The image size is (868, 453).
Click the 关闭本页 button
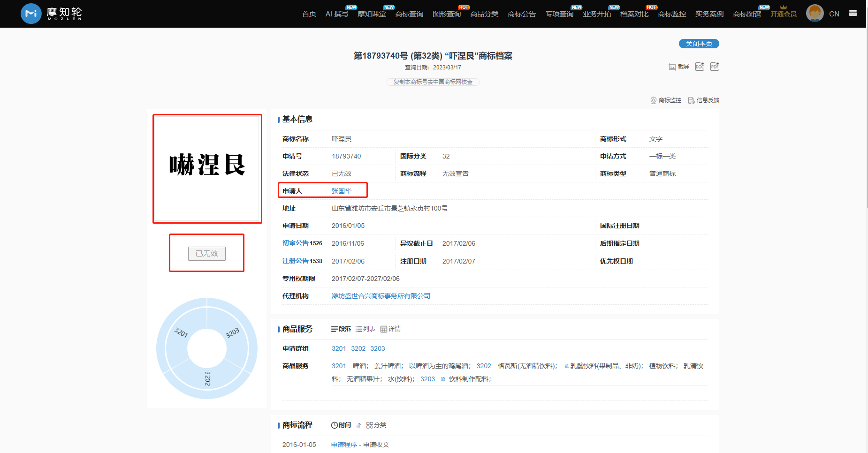(699, 44)
